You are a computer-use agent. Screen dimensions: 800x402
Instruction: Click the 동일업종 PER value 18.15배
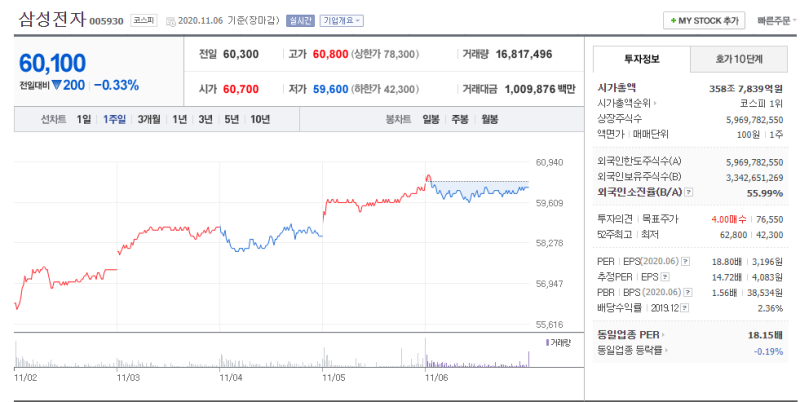(x=764, y=335)
